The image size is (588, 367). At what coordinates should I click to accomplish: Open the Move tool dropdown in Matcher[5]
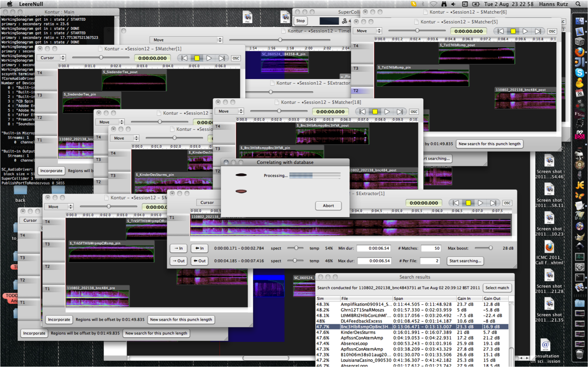coord(369,31)
